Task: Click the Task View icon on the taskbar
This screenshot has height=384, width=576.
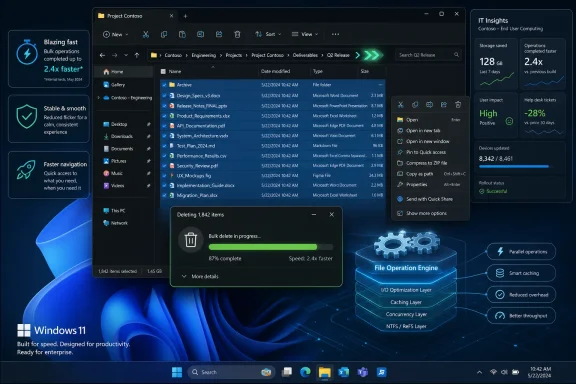Action: [287, 372]
